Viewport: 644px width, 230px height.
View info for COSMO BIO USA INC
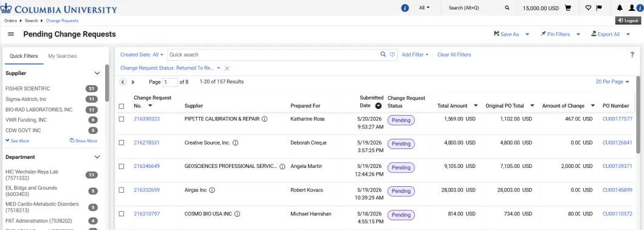pyautogui.click(x=238, y=214)
